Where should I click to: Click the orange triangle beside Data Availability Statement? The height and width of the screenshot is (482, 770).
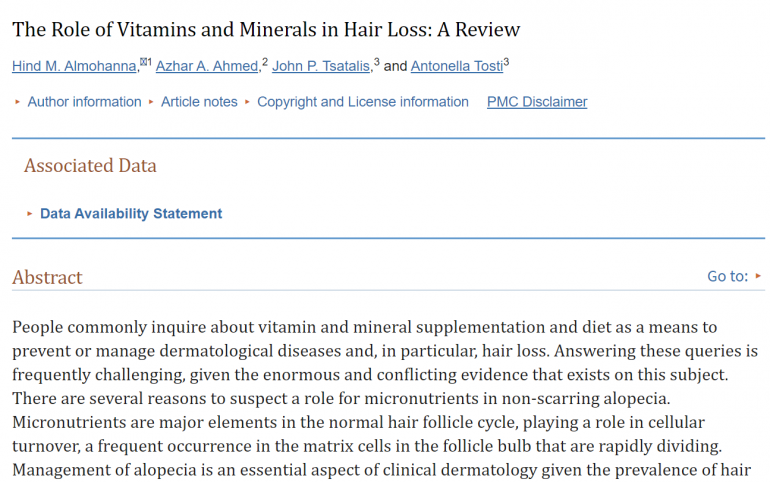(x=29, y=214)
